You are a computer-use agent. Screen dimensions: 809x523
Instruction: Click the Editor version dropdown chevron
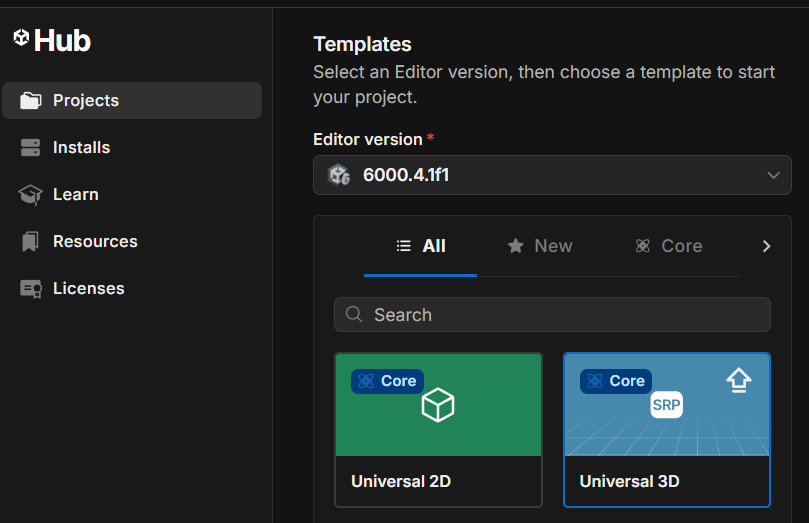[x=773, y=175]
